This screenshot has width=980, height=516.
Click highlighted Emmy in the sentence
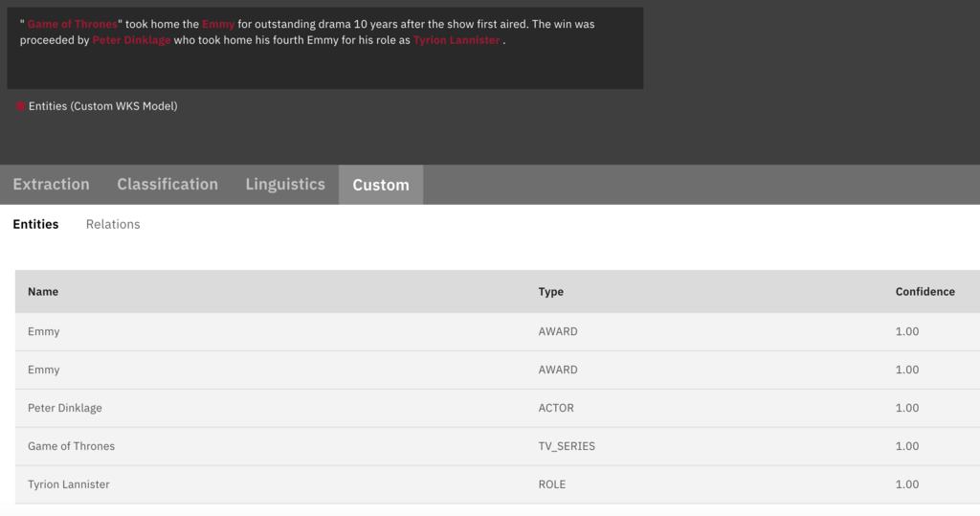(x=218, y=24)
